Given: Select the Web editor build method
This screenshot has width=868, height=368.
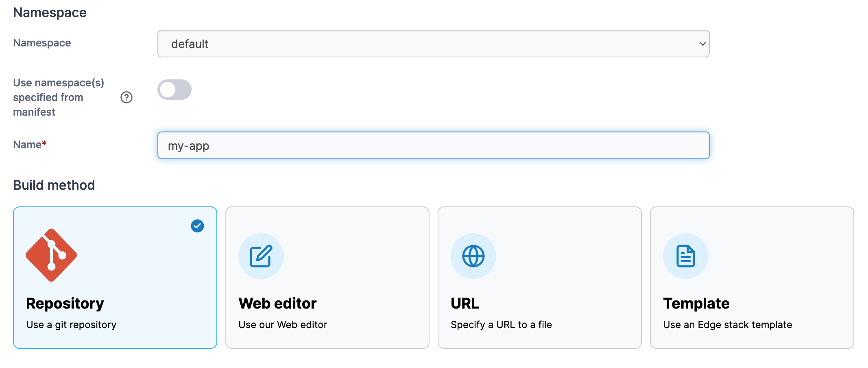Looking at the screenshot, I should point(327,278).
